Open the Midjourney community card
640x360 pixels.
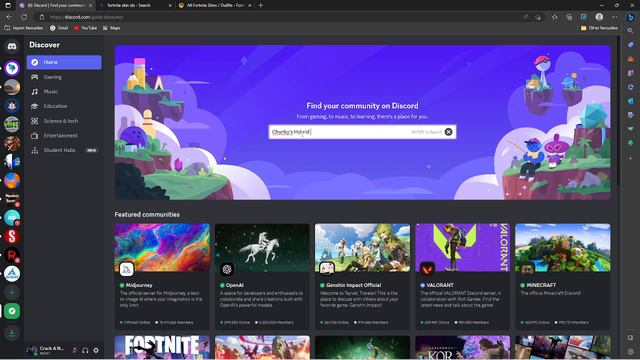point(162,276)
